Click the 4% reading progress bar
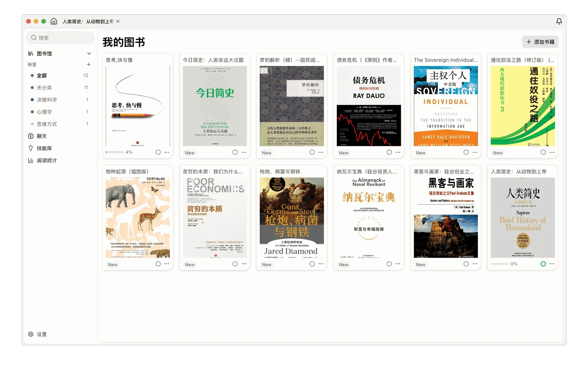 115,152
